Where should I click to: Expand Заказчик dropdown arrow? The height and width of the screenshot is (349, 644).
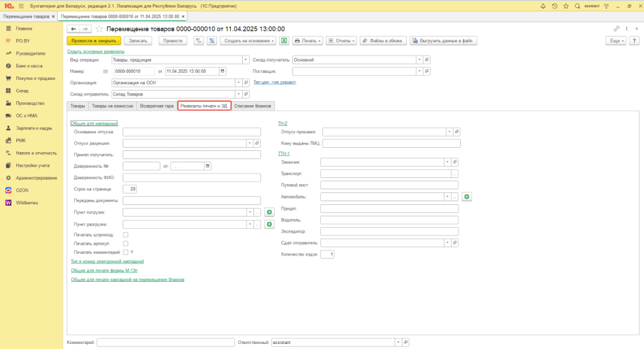[447, 162]
